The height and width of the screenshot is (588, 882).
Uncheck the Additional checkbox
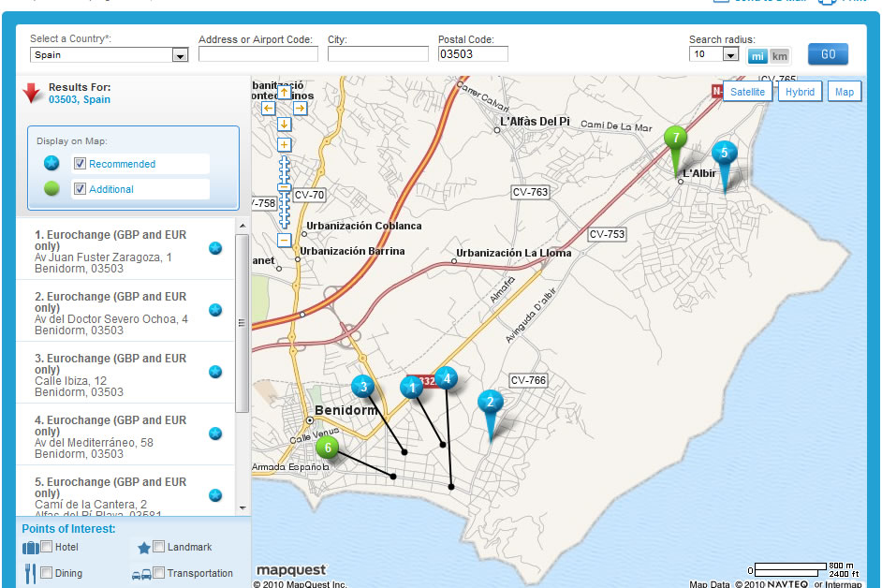pos(80,189)
